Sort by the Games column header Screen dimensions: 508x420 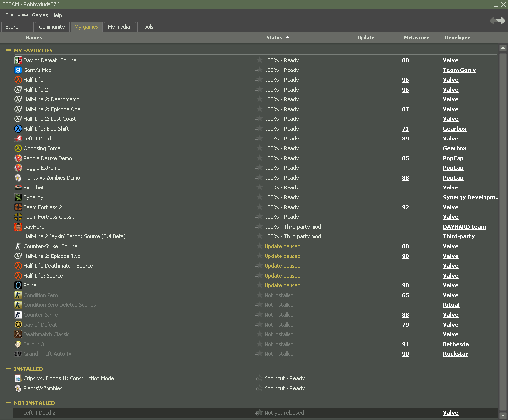tap(34, 38)
